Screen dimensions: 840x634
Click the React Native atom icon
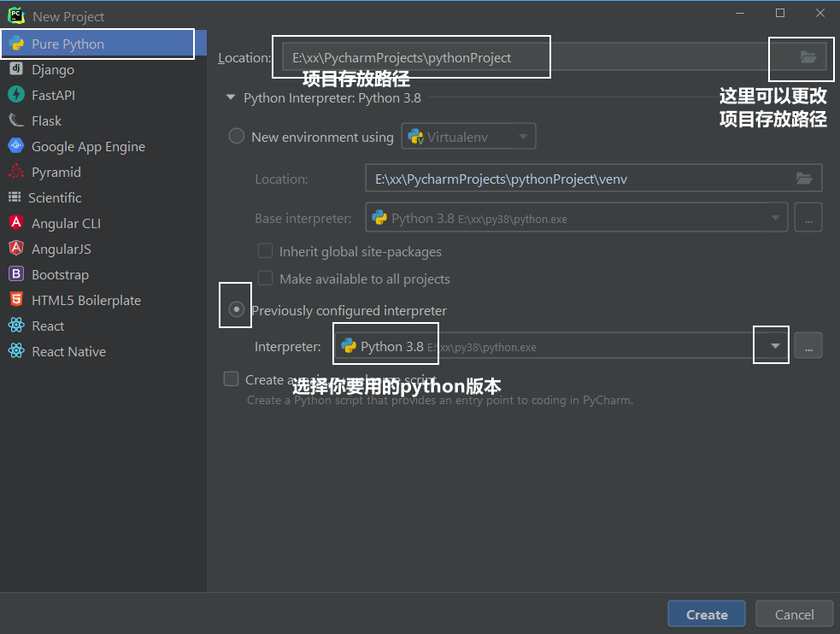[16, 350]
